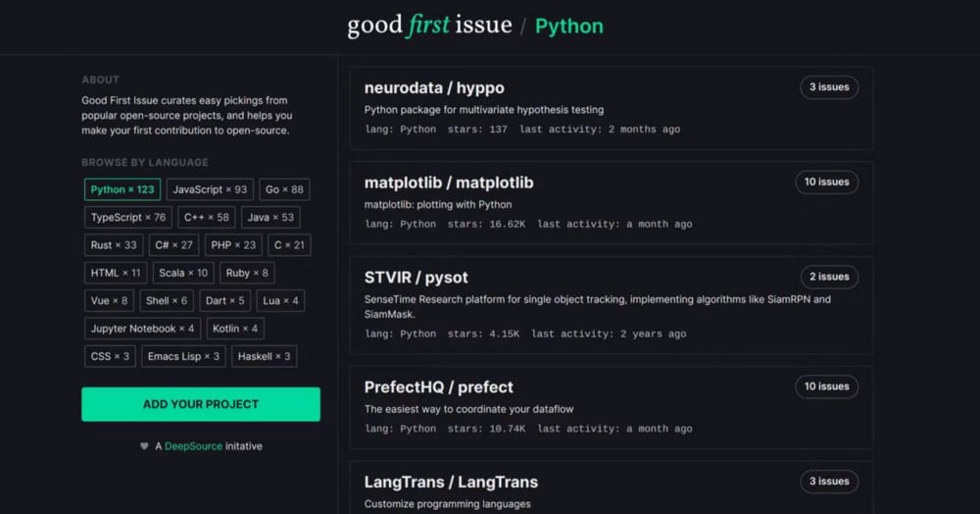This screenshot has height=514, width=980.
Task: Choose the CSS × 3 tag
Action: click(110, 356)
